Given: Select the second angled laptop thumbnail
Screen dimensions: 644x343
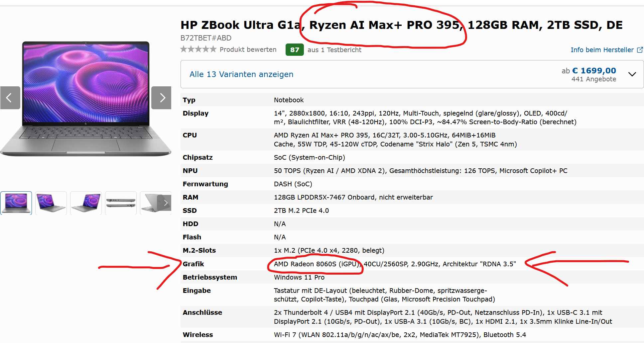Looking at the screenshot, I should (51, 203).
